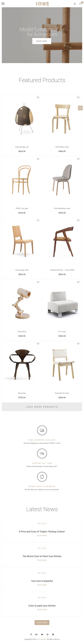Open the Pinterest social link
Image resolution: width=84 pixels, height=644 pixels.
point(53,634)
